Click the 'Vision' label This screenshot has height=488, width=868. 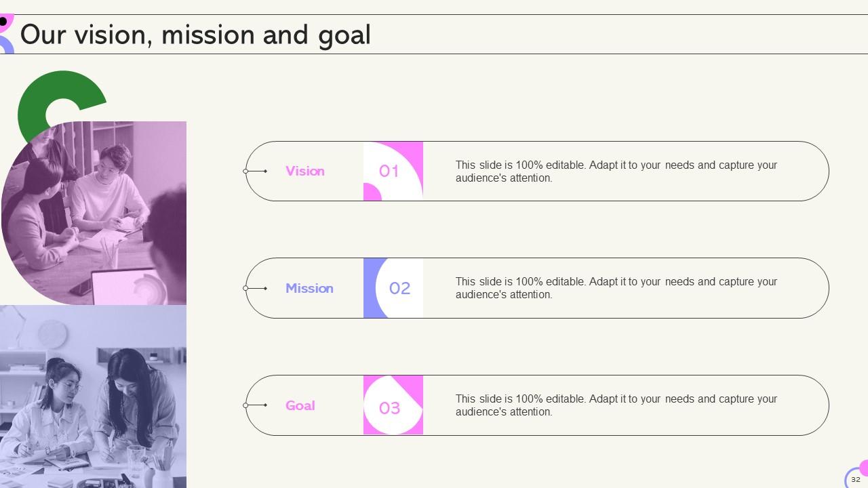[x=304, y=171]
